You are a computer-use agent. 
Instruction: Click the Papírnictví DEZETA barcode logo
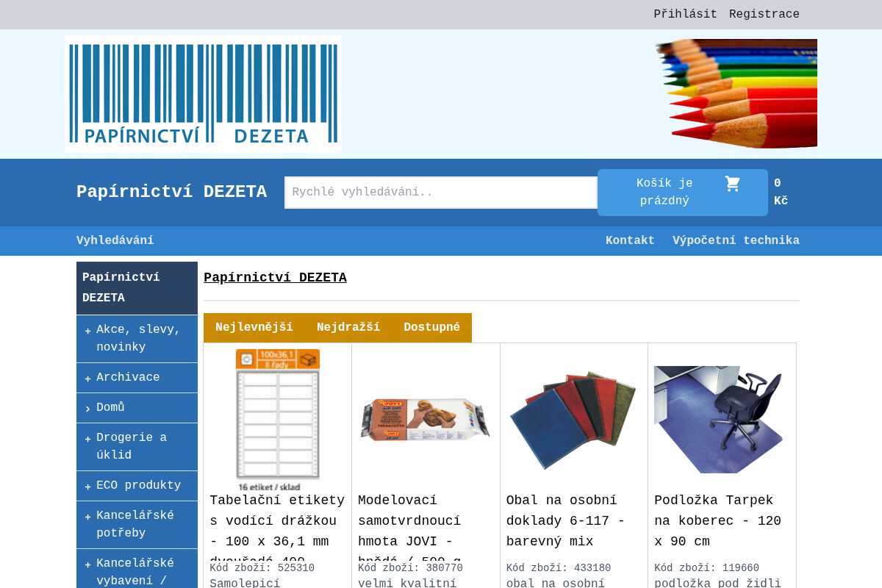(x=203, y=94)
